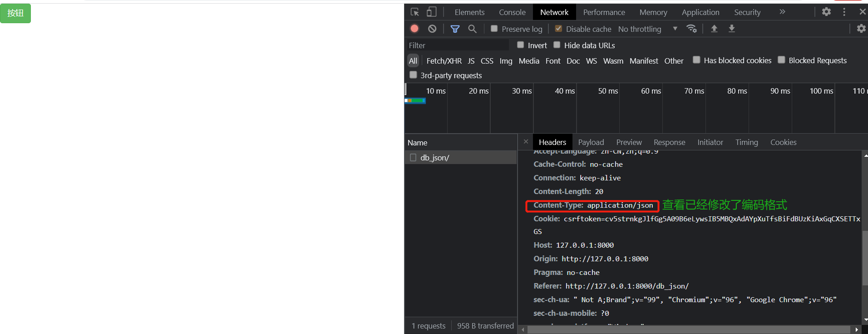The height and width of the screenshot is (334, 868).
Task: Click the Content-Type application/json header line
Action: point(593,205)
